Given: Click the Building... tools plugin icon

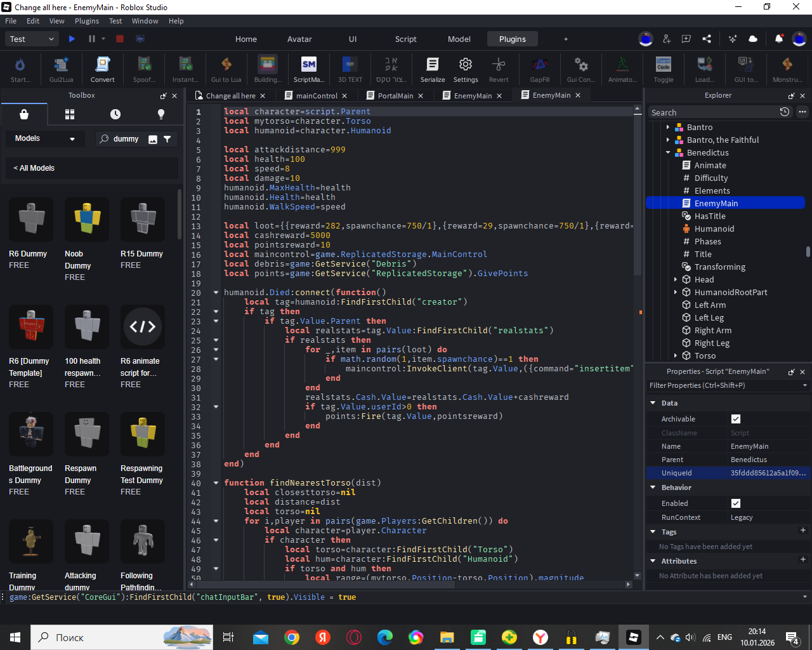Looking at the screenshot, I should (268, 69).
